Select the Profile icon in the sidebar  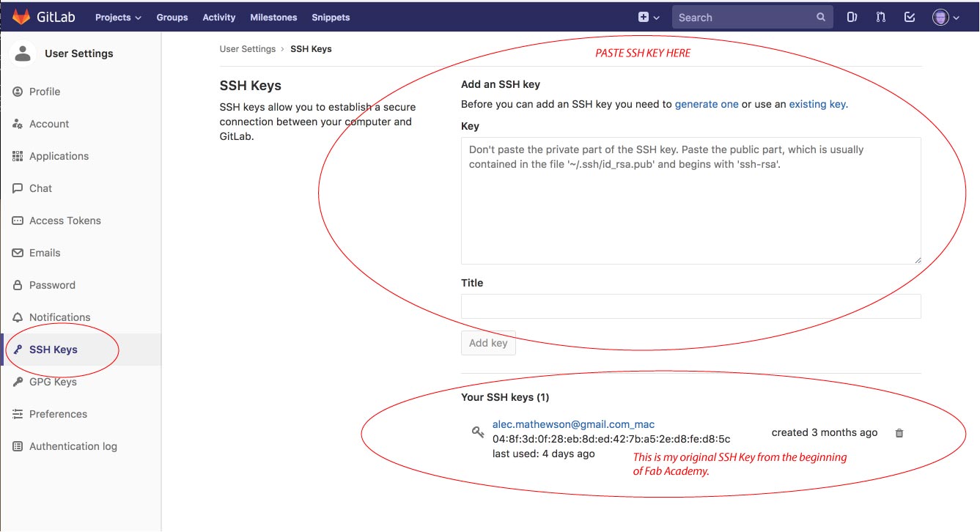18,92
